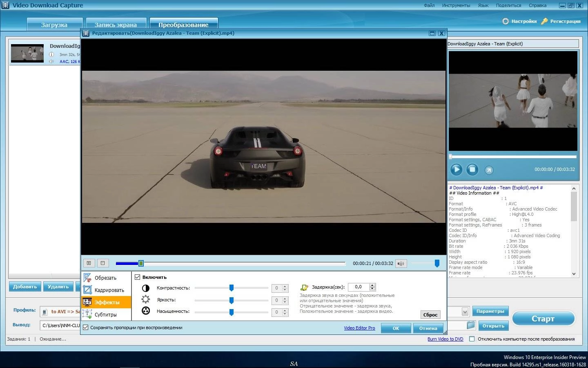Open the Video Editor Pro link
The width and height of the screenshot is (588, 368).
tap(359, 328)
